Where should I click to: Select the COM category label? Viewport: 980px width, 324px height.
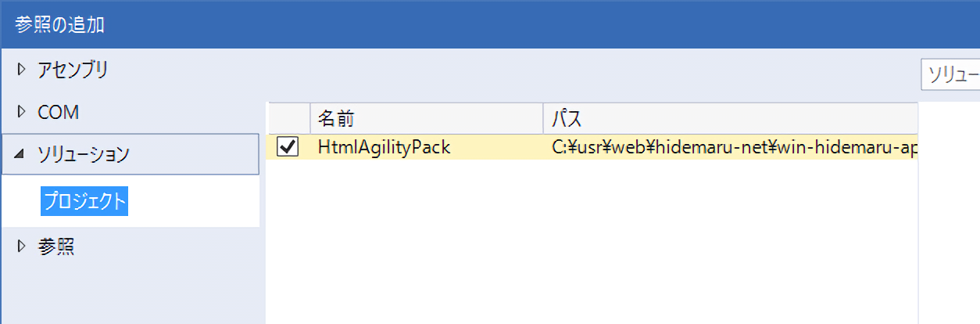coord(59,113)
